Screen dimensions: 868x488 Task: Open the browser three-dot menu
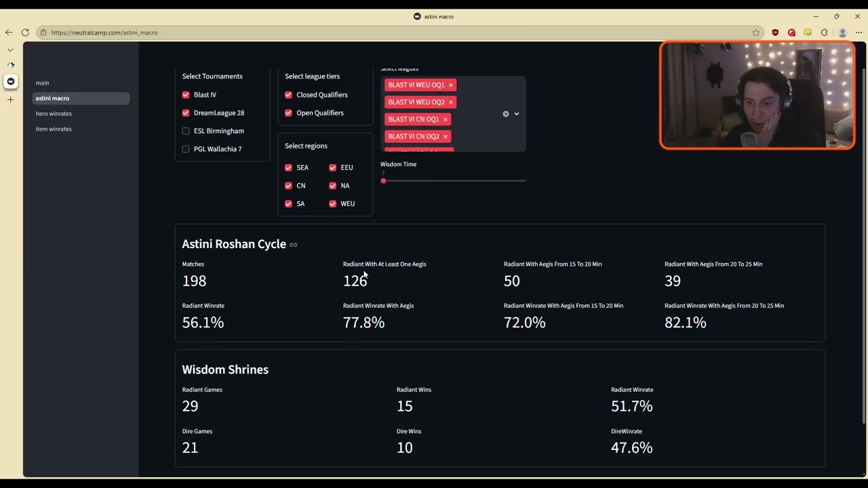(x=859, y=33)
